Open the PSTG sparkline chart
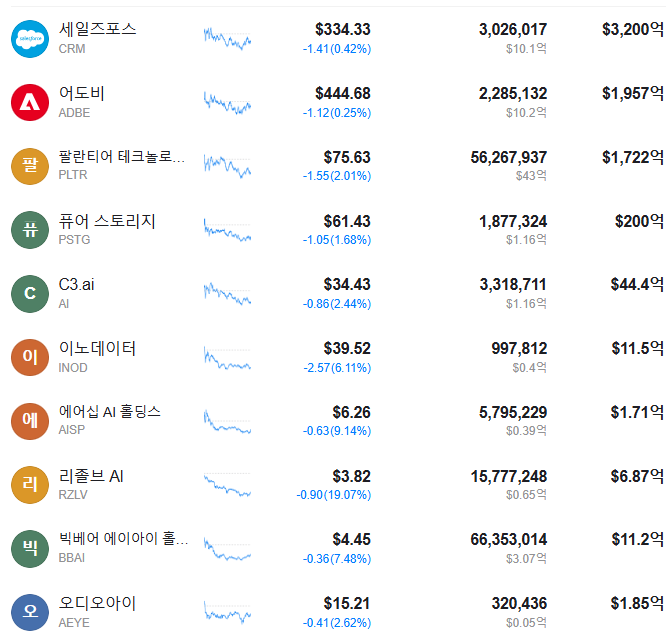 (x=227, y=230)
